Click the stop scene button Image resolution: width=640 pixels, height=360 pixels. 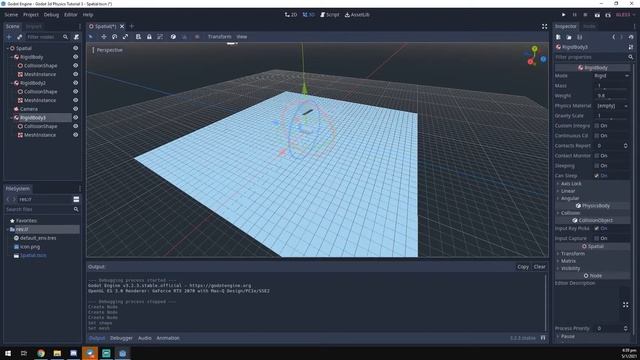[x=585, y=15]
